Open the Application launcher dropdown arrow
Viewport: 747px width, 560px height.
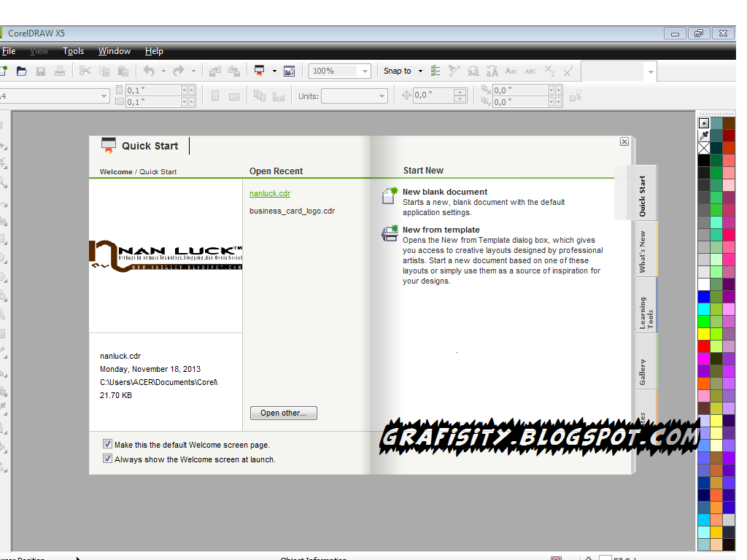[274, 71]
